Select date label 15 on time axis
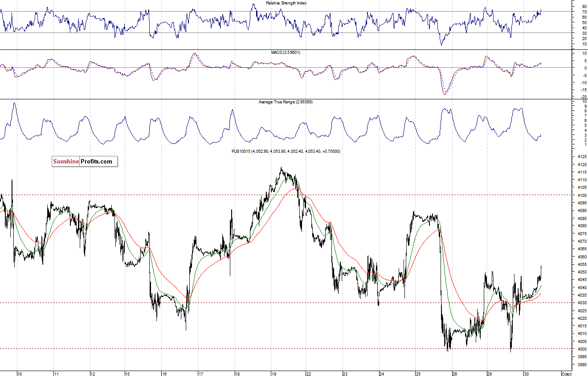 click(127, 373)
